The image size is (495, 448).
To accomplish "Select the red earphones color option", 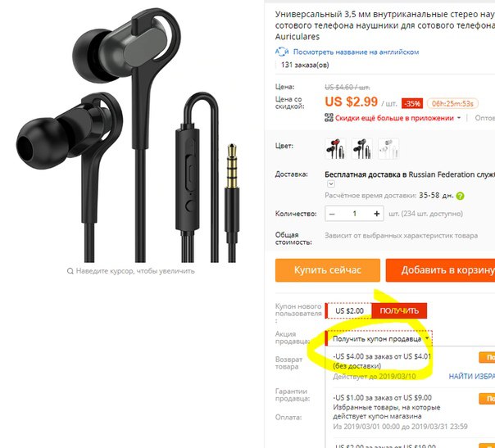I will (x=335, y=148).
